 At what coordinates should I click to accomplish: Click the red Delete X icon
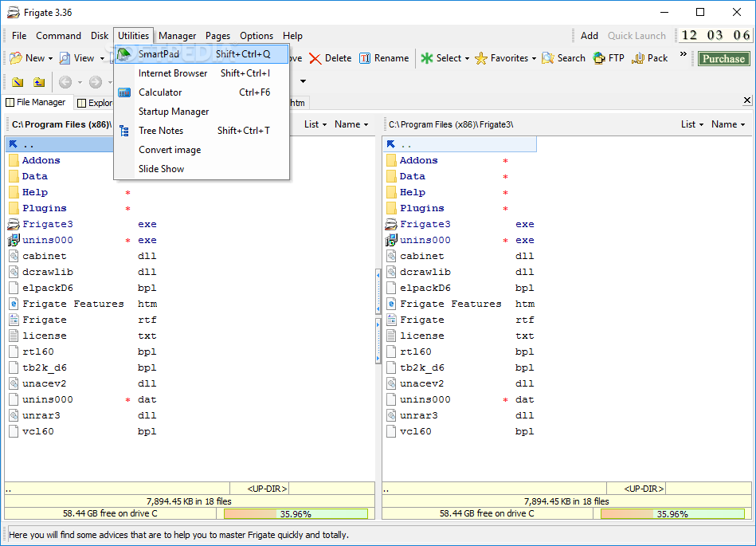pyautogui.click(x=315, y=59)
